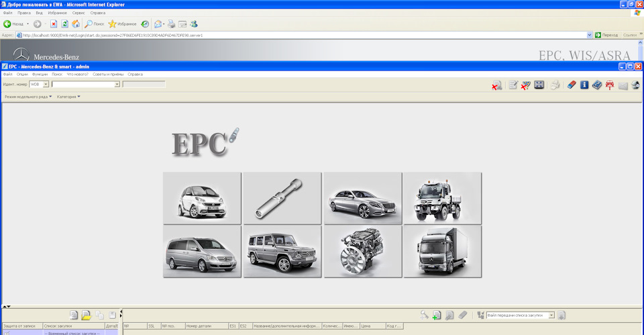The image size is (644, 335).
Task: Click the grey printer icon in EPC toolbar
Action: pyautogui.click(x=555, y=85)
